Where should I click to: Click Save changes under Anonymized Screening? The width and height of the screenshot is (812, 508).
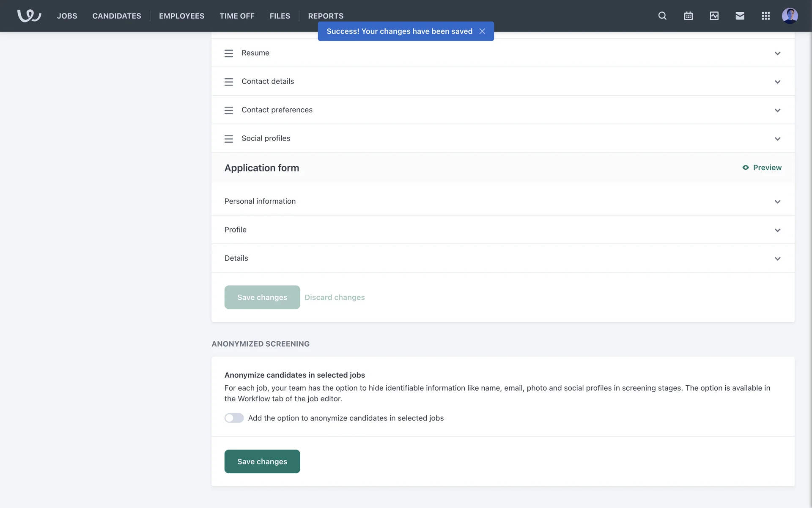point(262,461)
